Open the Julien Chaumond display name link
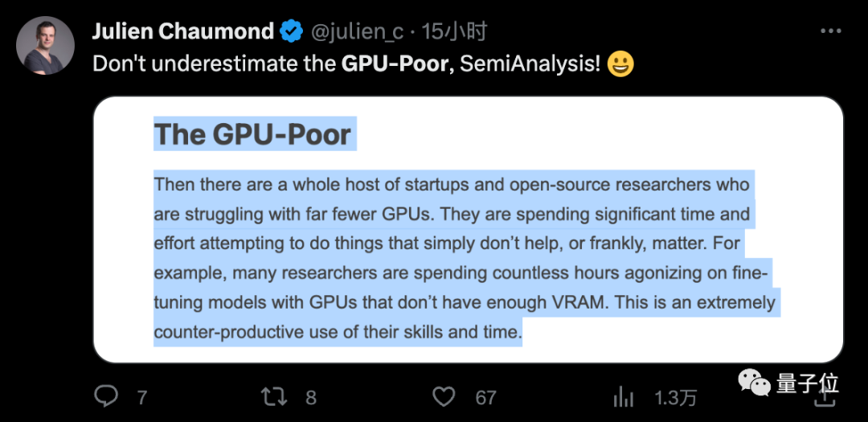Viewport: 868px width, 422px height. point(183,31)
